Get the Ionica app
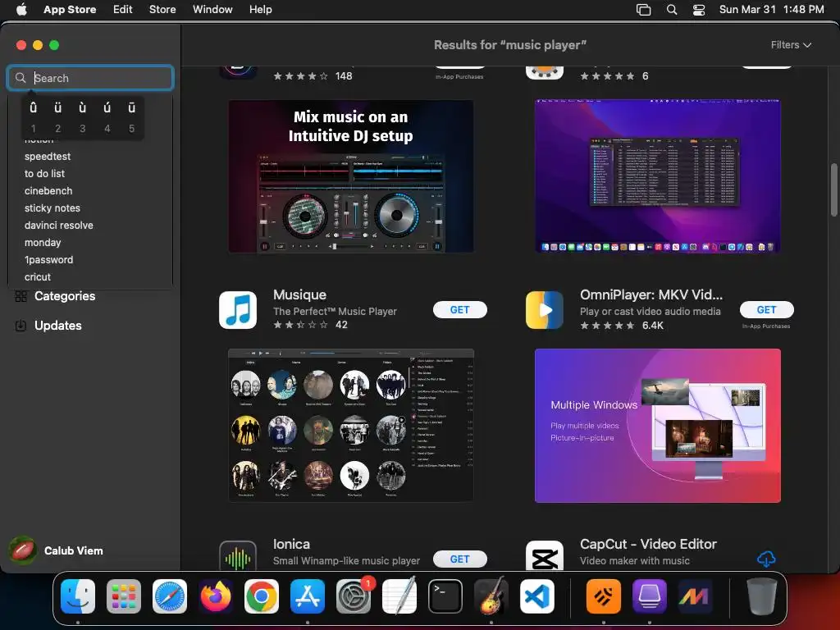Viewport: 840px width, 630px height. 459,559
